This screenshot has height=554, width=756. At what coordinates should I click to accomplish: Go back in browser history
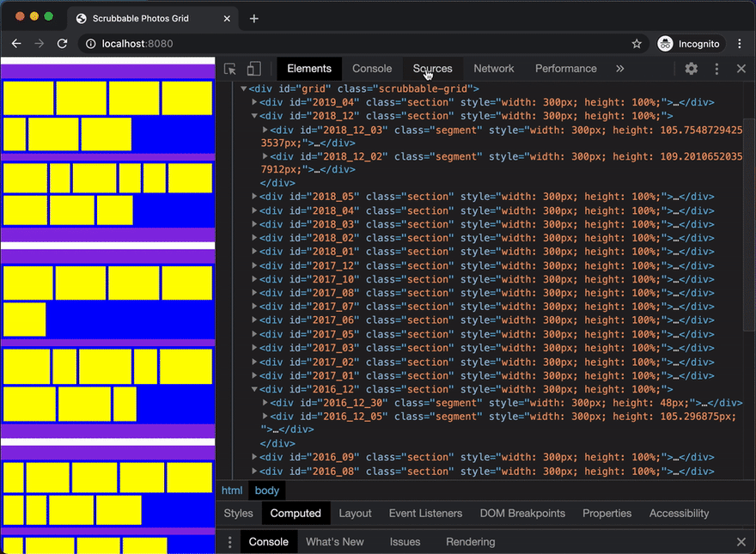[x=16, y=44]
